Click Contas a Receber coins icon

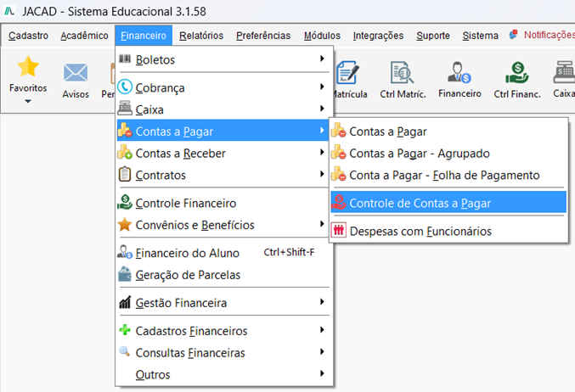[125, 152]
